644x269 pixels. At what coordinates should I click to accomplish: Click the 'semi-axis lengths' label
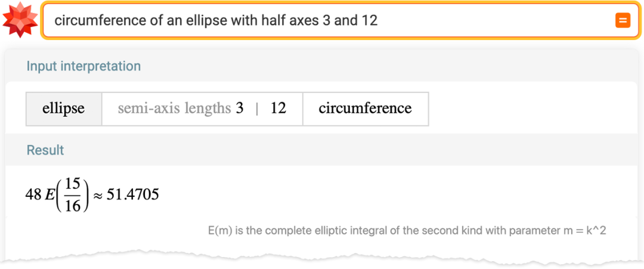pos(174,109)
